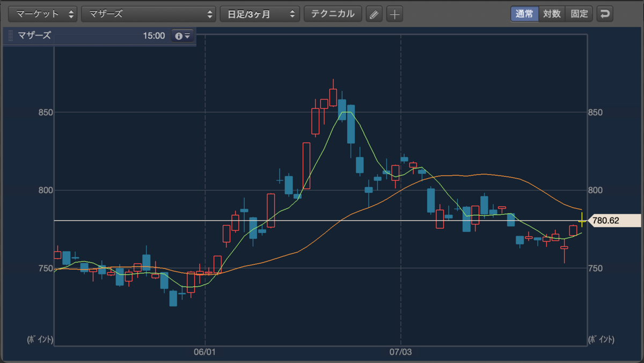Click the 07/03 date axis label

[401, 353]
